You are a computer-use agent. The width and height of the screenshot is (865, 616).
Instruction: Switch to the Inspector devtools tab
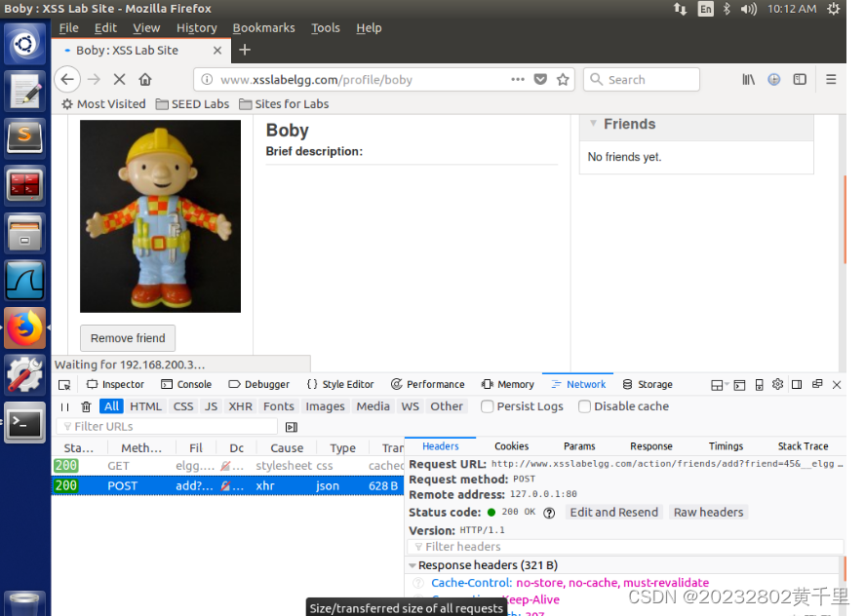115,384
